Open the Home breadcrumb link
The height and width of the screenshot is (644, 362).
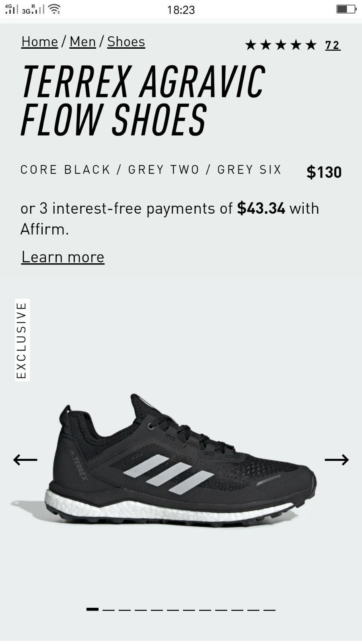click(x=40, y=42)
